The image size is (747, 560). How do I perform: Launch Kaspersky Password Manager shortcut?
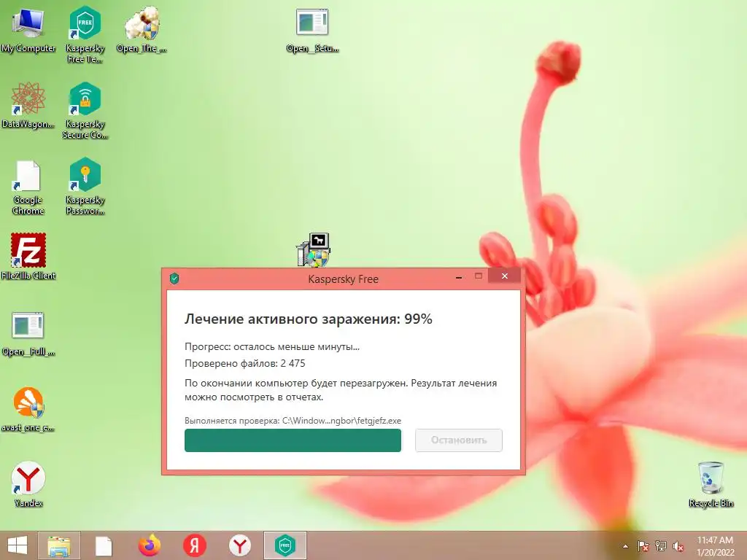pyautogui.click(x=85, y=186)
